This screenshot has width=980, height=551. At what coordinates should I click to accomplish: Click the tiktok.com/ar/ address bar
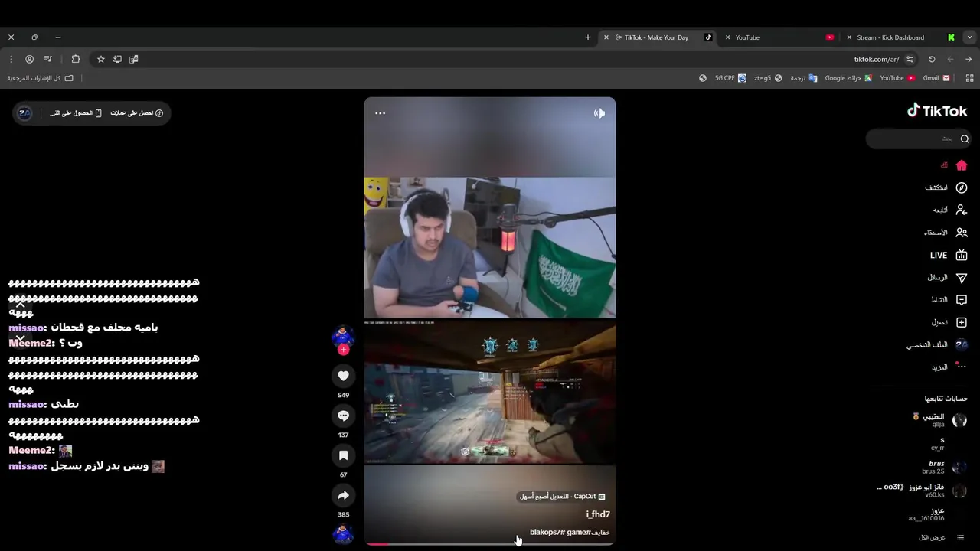click(x=876, y=59)
